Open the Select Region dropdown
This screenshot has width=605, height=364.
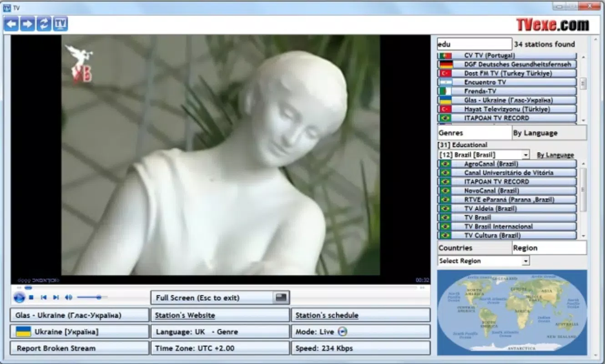(x=484, y=261)
